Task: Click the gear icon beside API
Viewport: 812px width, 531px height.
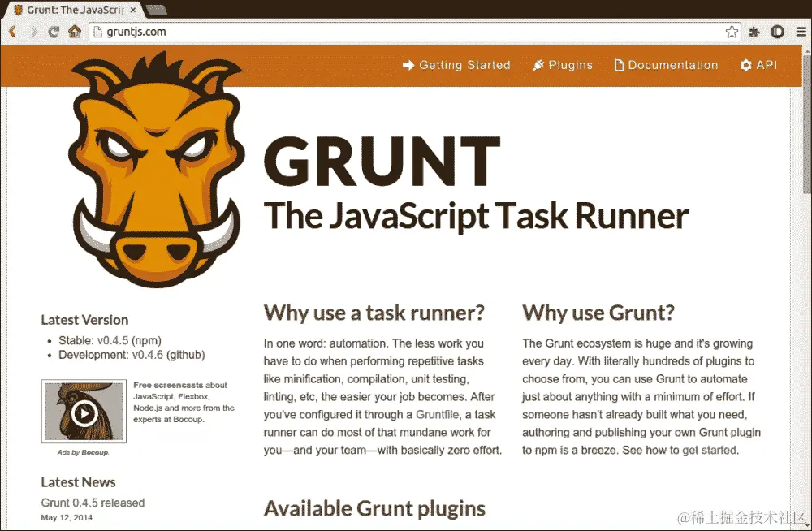Action: [x=745, y=65]
